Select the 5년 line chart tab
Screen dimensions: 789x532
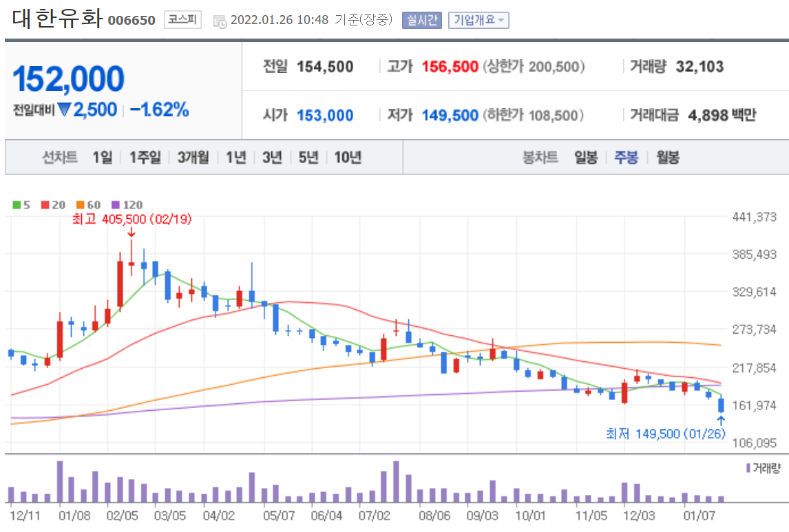[308, 158]
